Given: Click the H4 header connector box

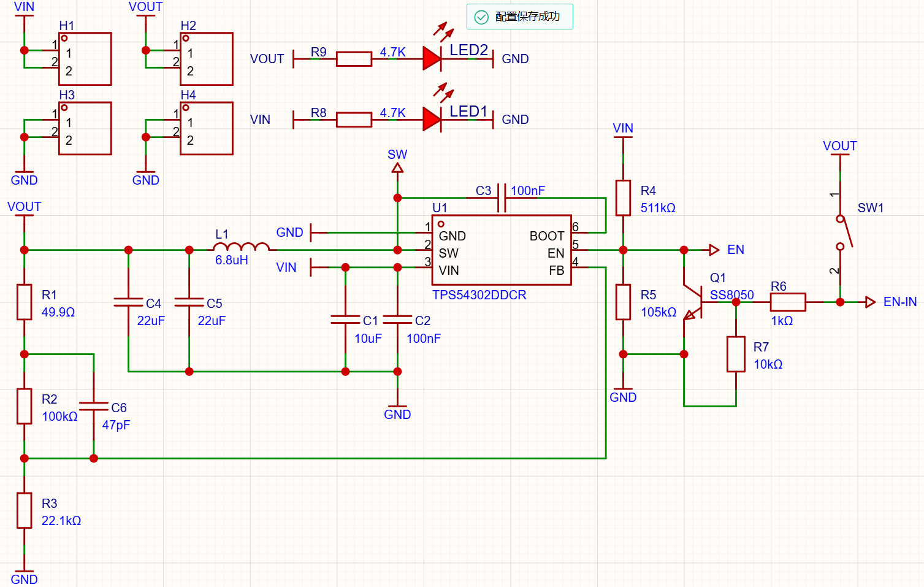Looking at the screenshot, I should point(206,128).
